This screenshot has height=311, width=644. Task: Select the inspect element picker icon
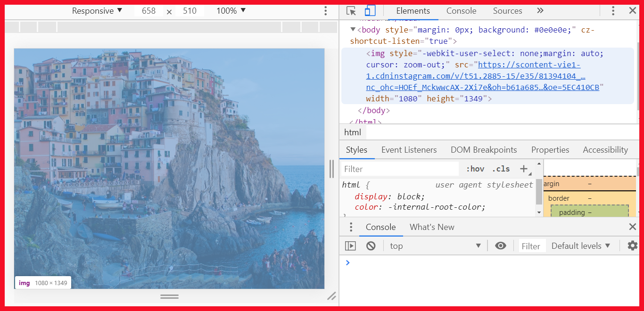point(351,11)
